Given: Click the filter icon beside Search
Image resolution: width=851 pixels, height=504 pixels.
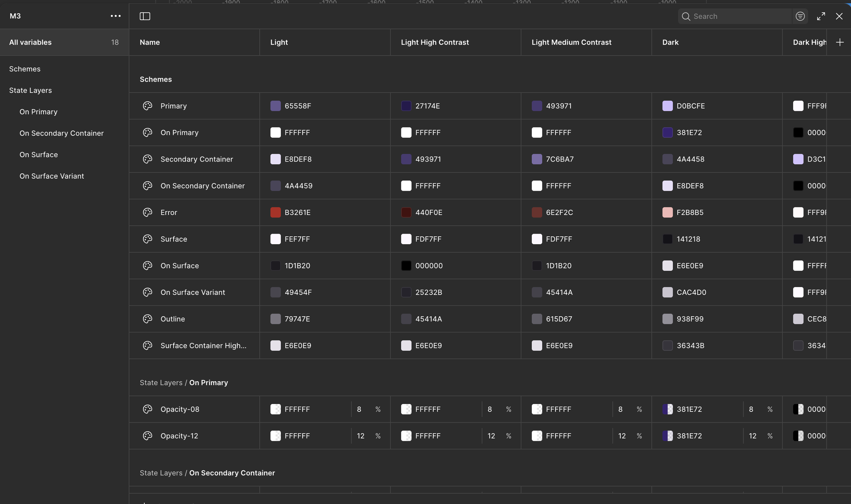Looking at the screenshot, I should [800, 16].
